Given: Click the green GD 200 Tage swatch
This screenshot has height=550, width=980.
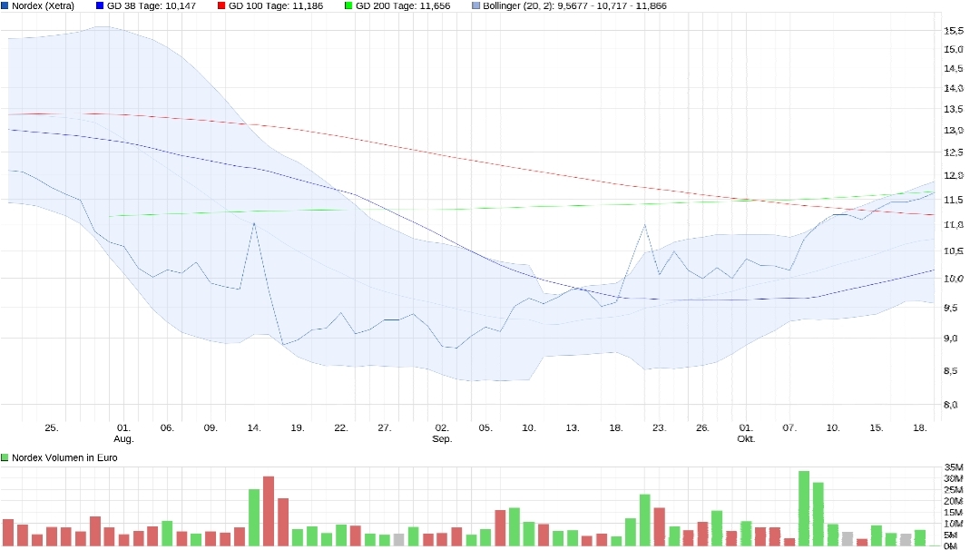Looking at the screenshot, I should coord(348,5).
